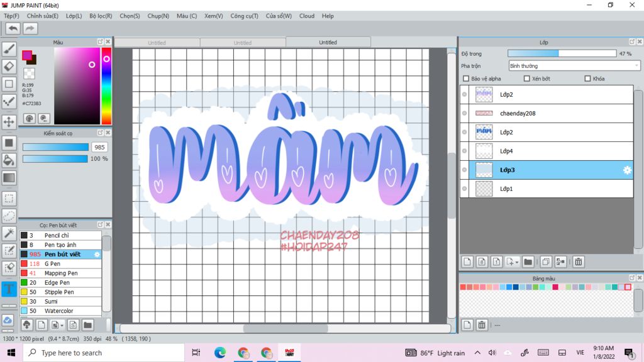
Task: Open Microsoft Edge from taskbar
Action: tap(219, 353)
